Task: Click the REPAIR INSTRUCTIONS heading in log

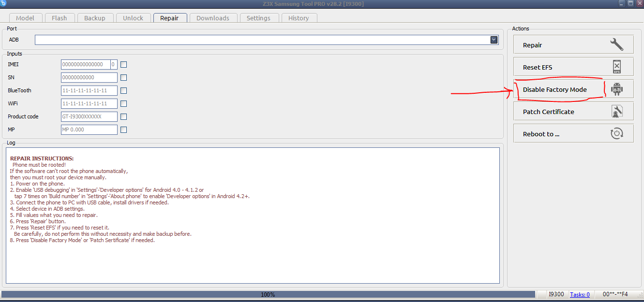Action: (x=42, y=158)
